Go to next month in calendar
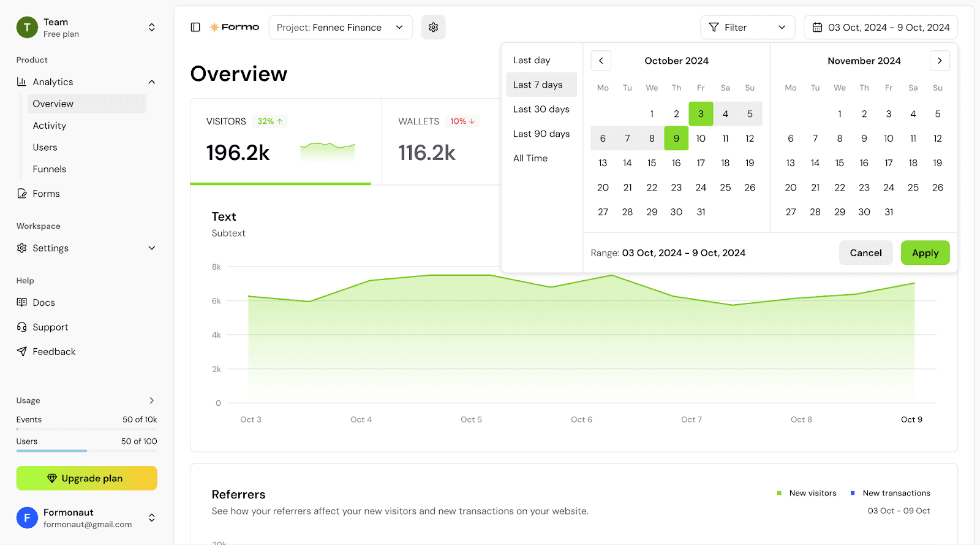Image resolution: width=980 pixels, height=545 pixels. [x=940, y=61]
